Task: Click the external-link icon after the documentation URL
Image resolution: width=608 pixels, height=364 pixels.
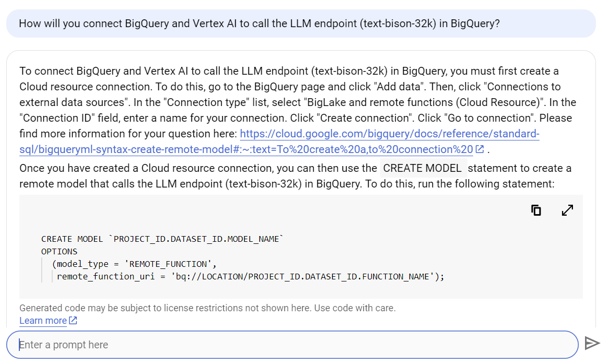Action: click(x=479, y=149)
